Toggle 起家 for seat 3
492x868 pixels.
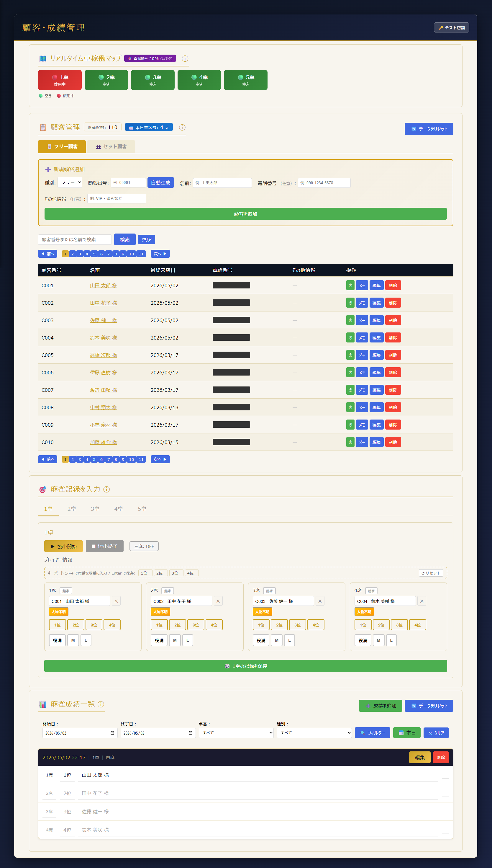[269, 591]
